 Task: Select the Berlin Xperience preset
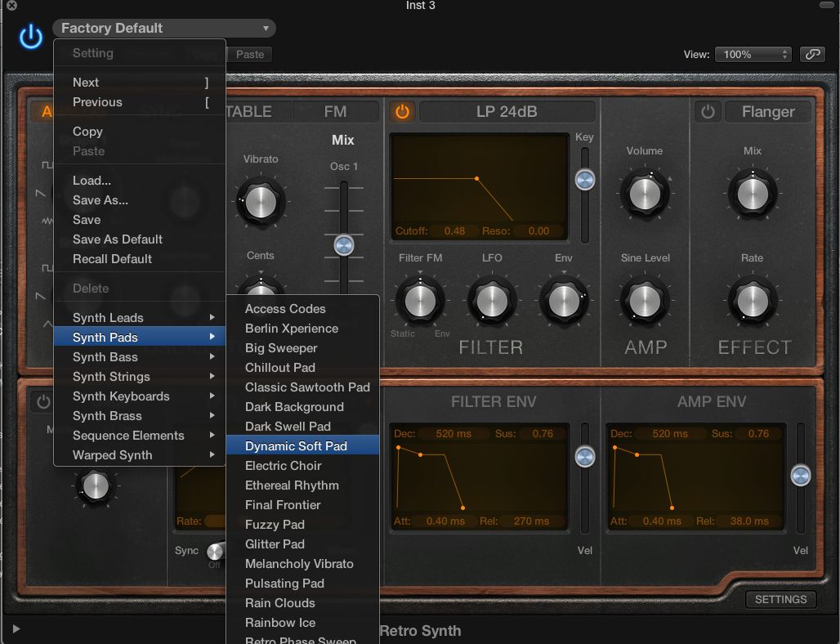click(x=302, y=329)
